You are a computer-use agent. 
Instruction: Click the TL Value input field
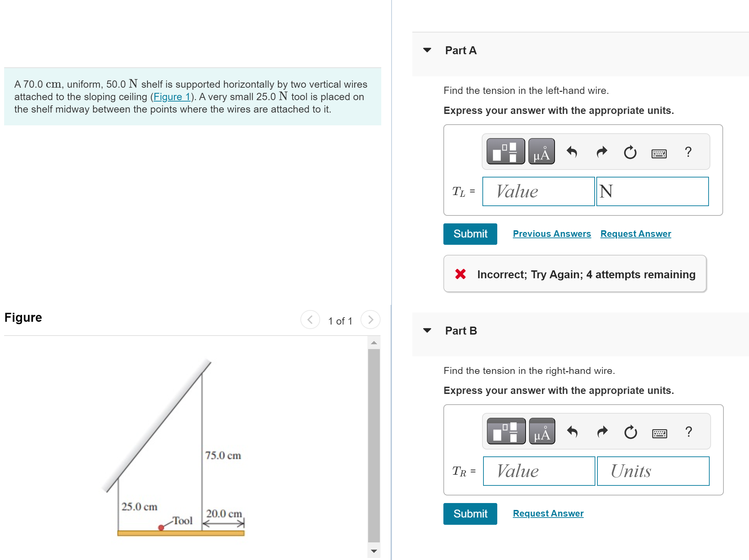click(x=538, y=191)
